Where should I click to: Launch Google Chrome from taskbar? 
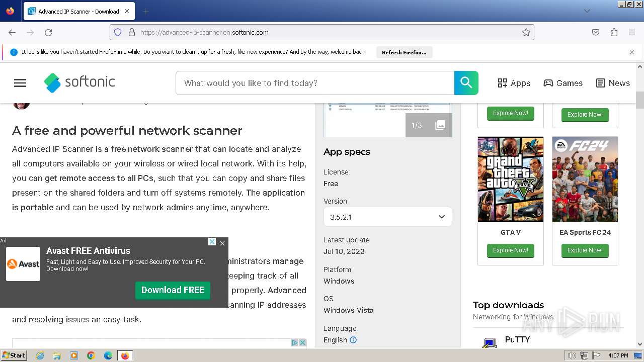tap(91, 355)
